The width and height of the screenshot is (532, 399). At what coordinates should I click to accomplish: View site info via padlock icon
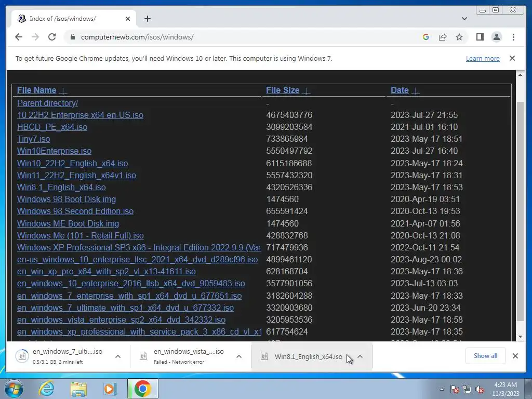(72, 37)
